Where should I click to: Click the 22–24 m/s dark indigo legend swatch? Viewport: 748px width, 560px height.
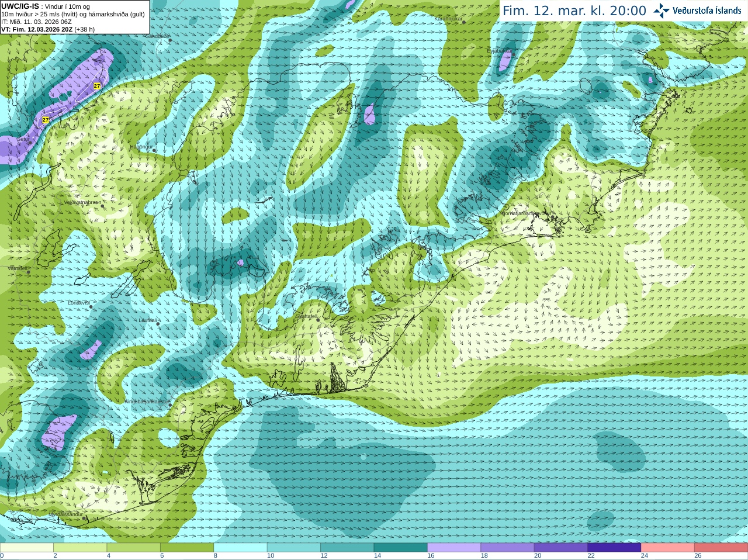(x=615, y=547)
